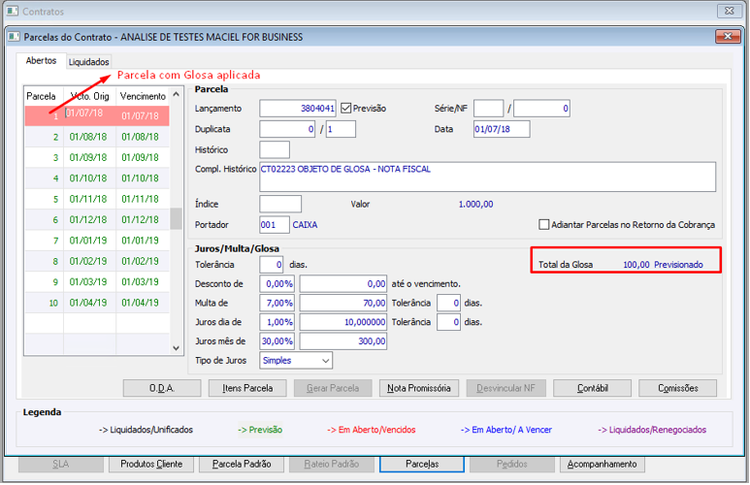Click the parcela list scrollbar thumb
The width and height of the screenshot is (750, 485).
coord(176,219)
